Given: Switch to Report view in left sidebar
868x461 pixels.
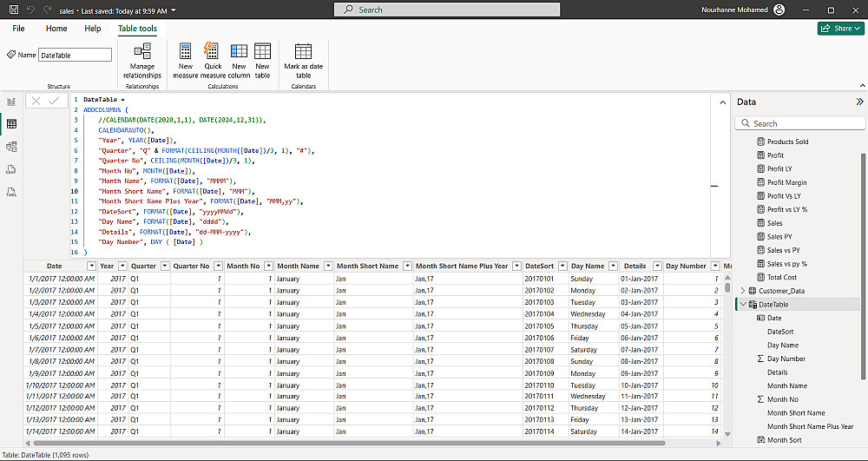Looking at the screenshot, I should pyautogui.click(x=11, y=102).
